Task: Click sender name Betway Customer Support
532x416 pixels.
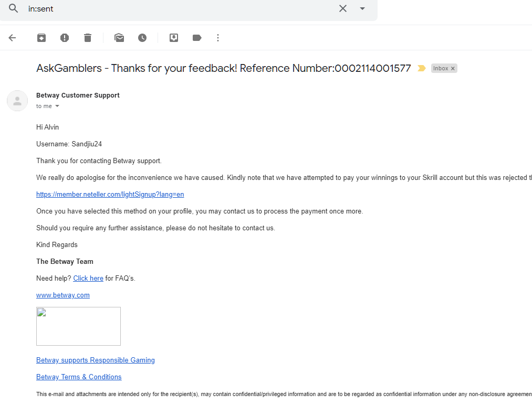Action: tap(78, 95)
